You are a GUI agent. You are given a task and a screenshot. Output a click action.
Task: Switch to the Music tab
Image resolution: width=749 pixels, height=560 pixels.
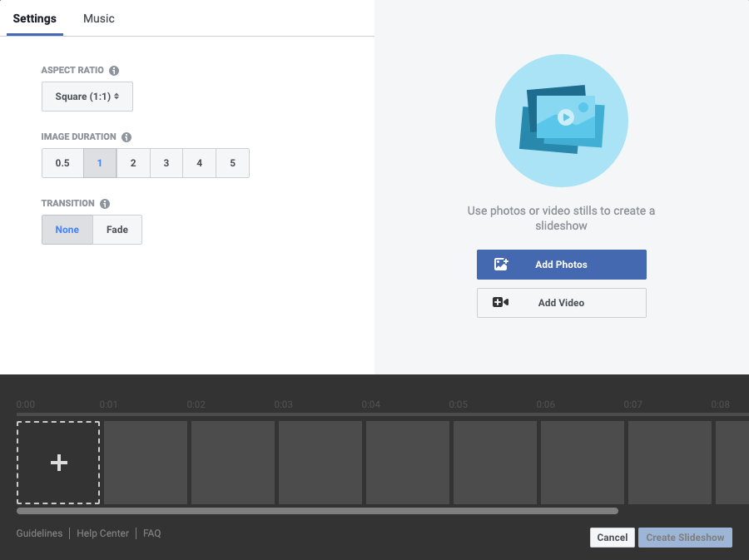tap(99, 18)
